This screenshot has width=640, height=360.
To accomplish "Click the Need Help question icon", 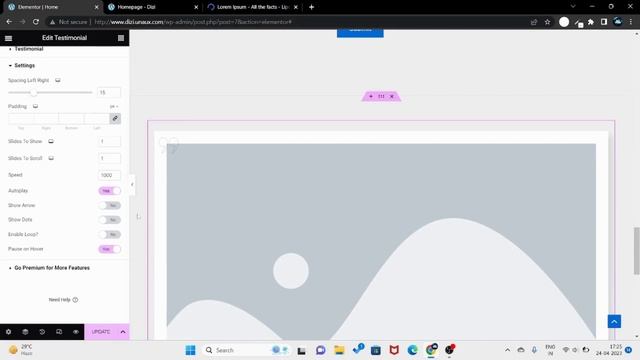I will [75, 300].
